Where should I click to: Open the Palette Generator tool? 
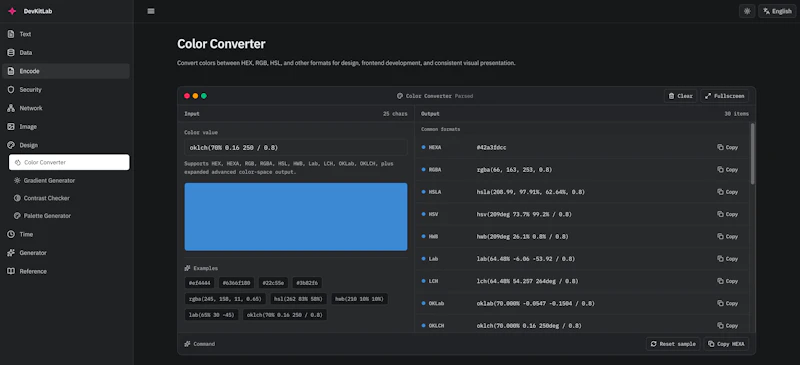[69, 216]
